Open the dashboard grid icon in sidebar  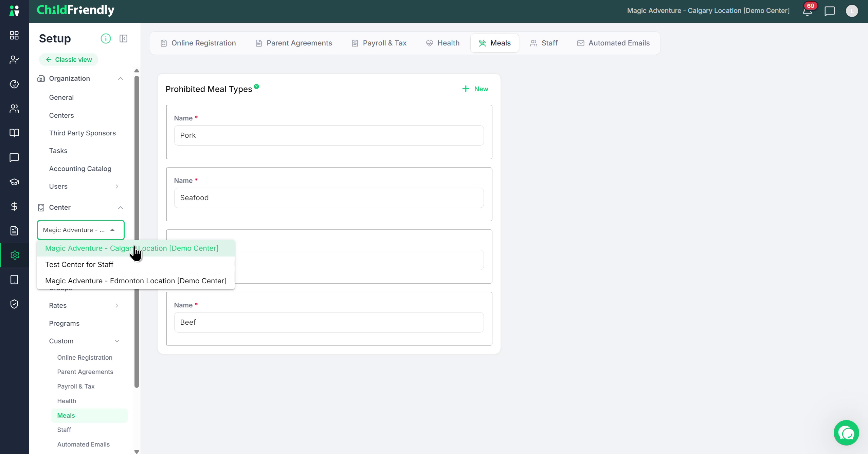pos(14,35)
